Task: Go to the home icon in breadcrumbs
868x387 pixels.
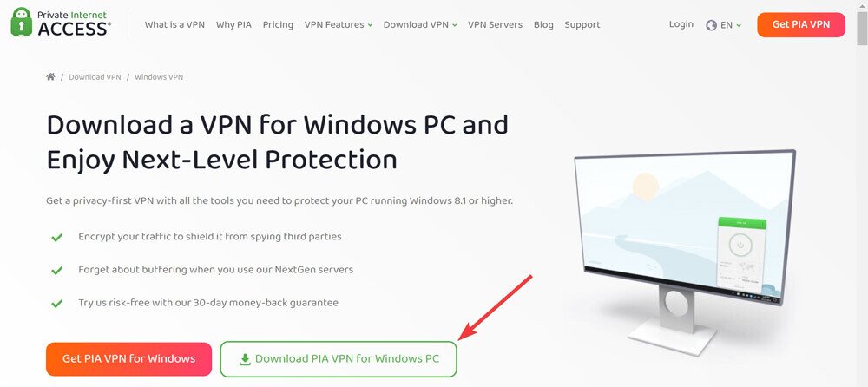Action: click(50, 77)
